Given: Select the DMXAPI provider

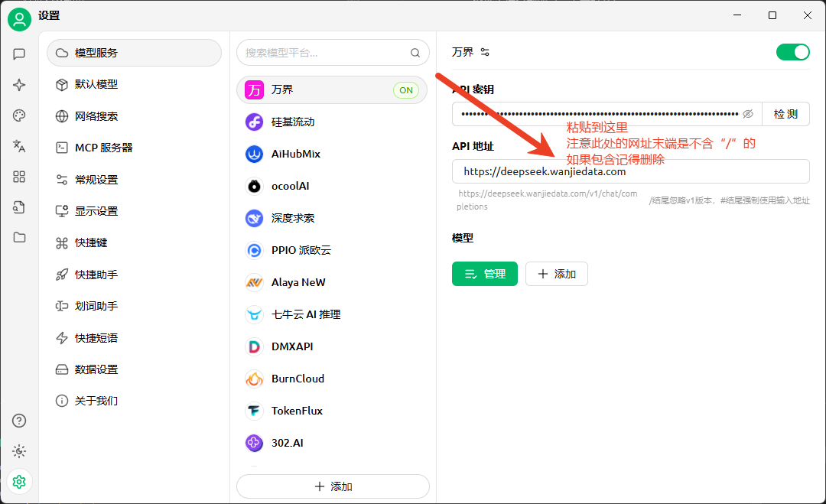Looking at the screenshot, I should tap(332, 347).
